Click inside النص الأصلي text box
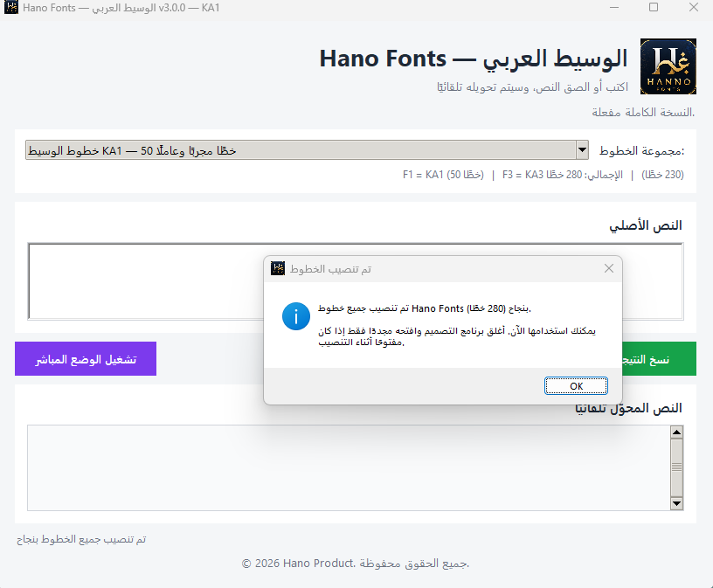The image size is (713, 588). click(146, 281)
